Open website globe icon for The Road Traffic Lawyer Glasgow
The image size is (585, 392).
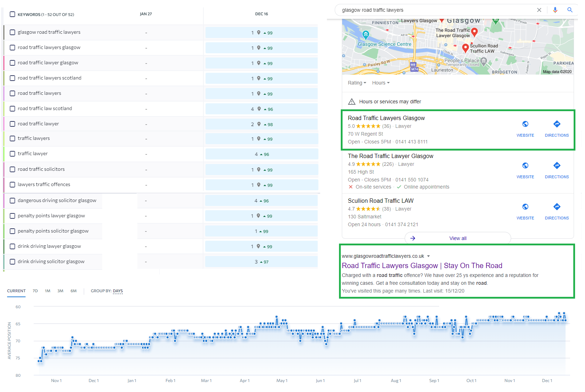point(525,165)
